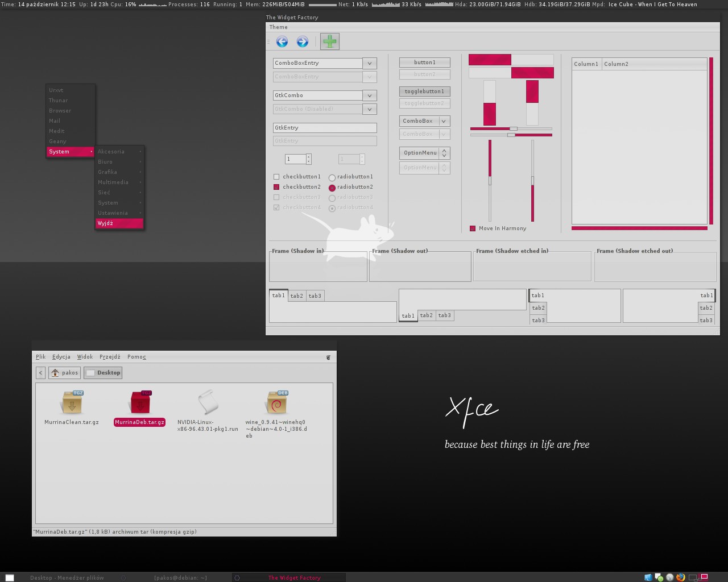
Task: Switch to pakos@debian terminal taskbar button
Action: (175, 577)
